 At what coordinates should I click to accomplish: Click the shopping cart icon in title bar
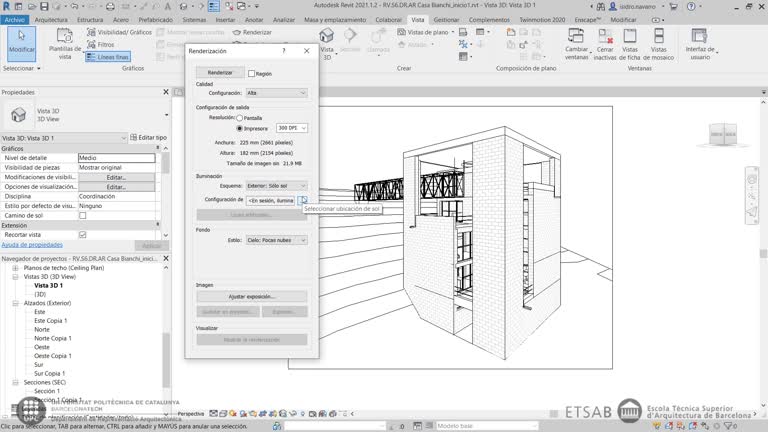point(673,6)
